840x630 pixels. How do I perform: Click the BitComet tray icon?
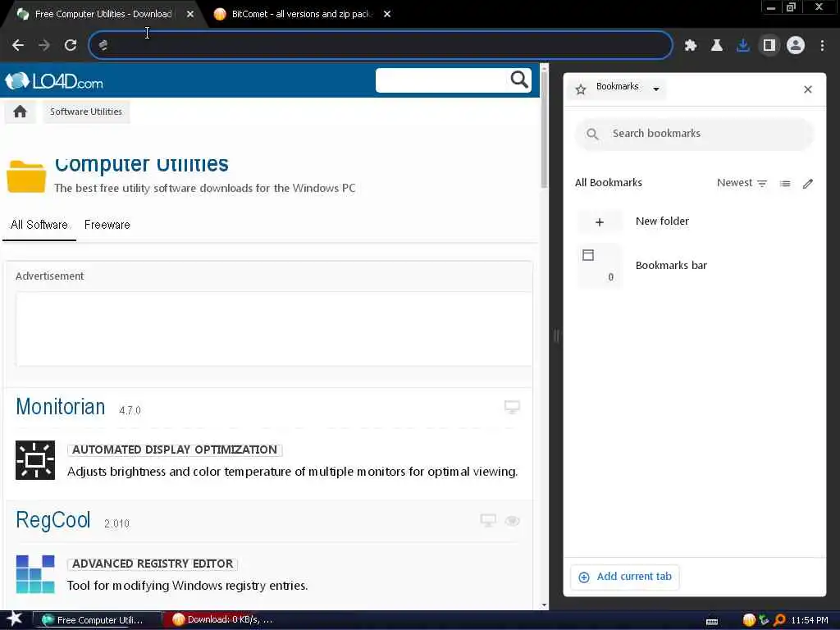click(749, 620)
